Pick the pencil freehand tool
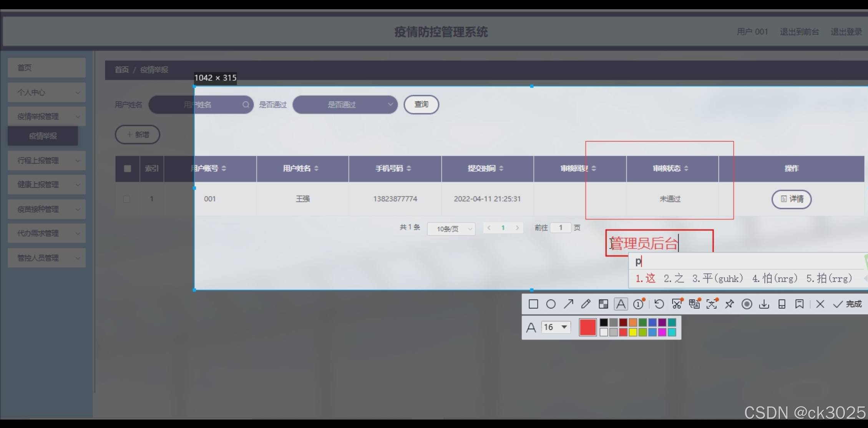Screen dimensions: 868x428 [x=586, y=304]
